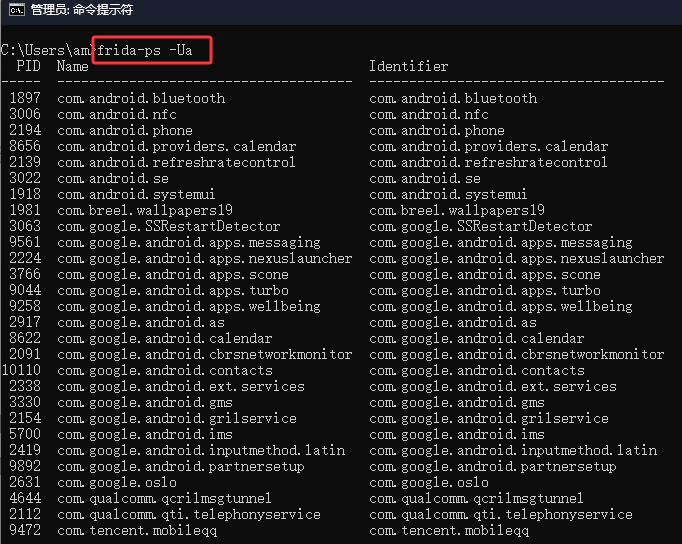Click the 'Name' column header
The image size is (682, 544).
pos(73,66)
